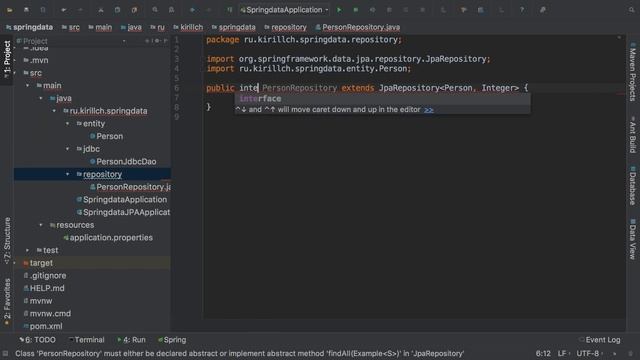Collapse the ru.kirillch.springdata package arrow
Viewport: 640px width, 360px height.
pos(54,111)
